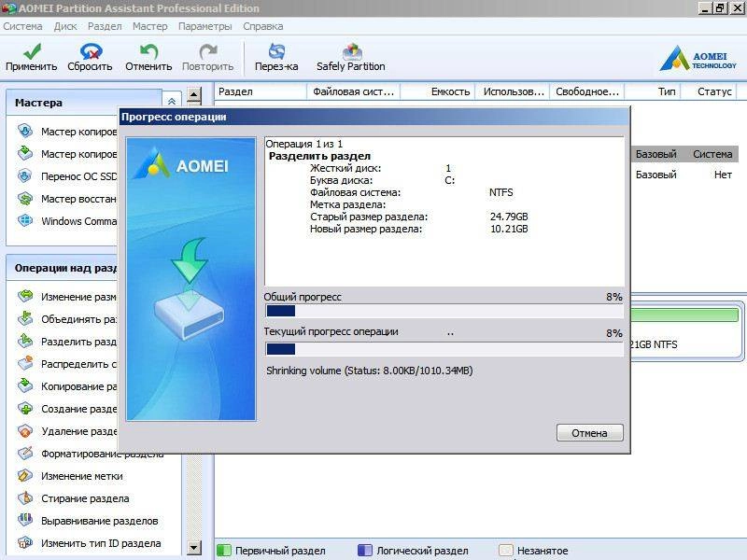747x560 pixels.
Task: Click the Первичный раздел legend swatch
Action: pos(223,551)
